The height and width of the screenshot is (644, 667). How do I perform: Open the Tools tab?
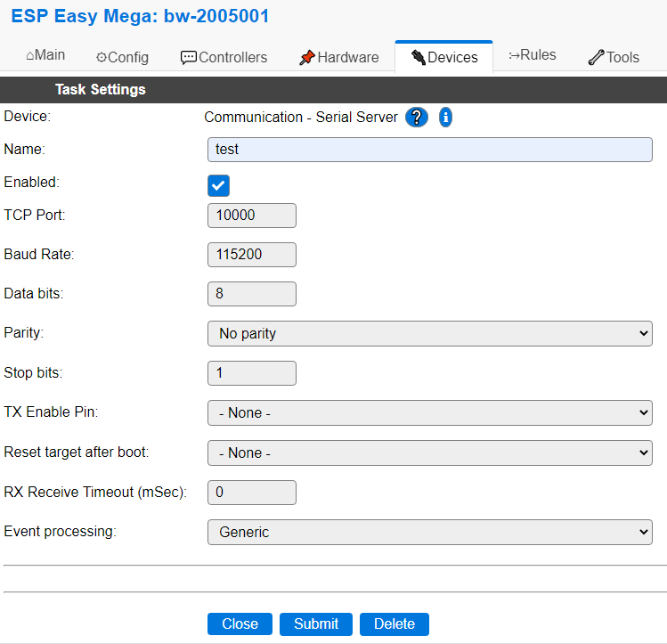614,57
